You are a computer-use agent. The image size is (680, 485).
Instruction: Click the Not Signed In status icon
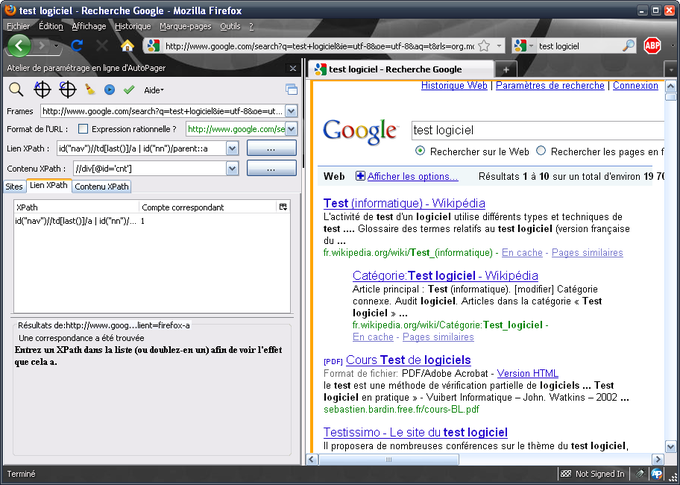[x=592, y=474]
